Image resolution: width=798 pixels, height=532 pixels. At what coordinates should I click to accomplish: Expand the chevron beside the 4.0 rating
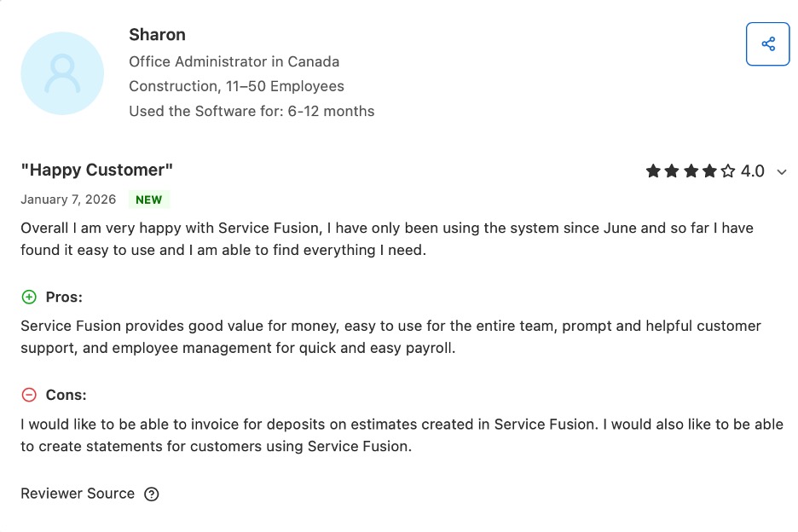(782, 171)
